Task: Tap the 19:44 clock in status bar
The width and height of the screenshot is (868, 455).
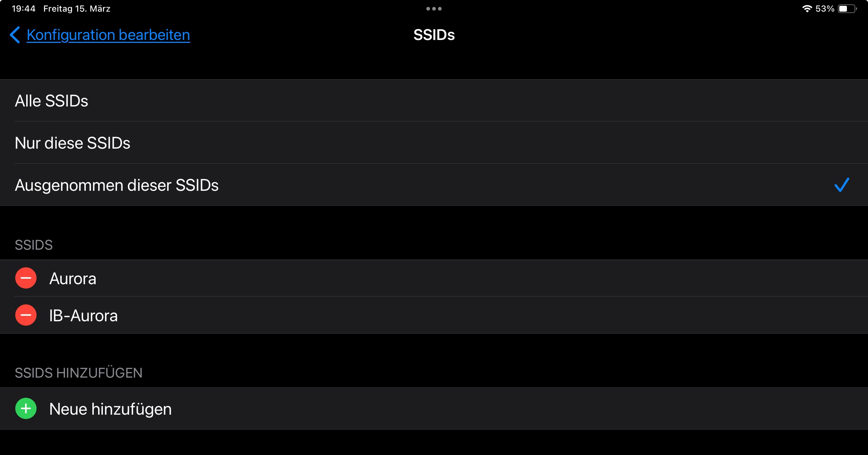Action: pos(24,9)
